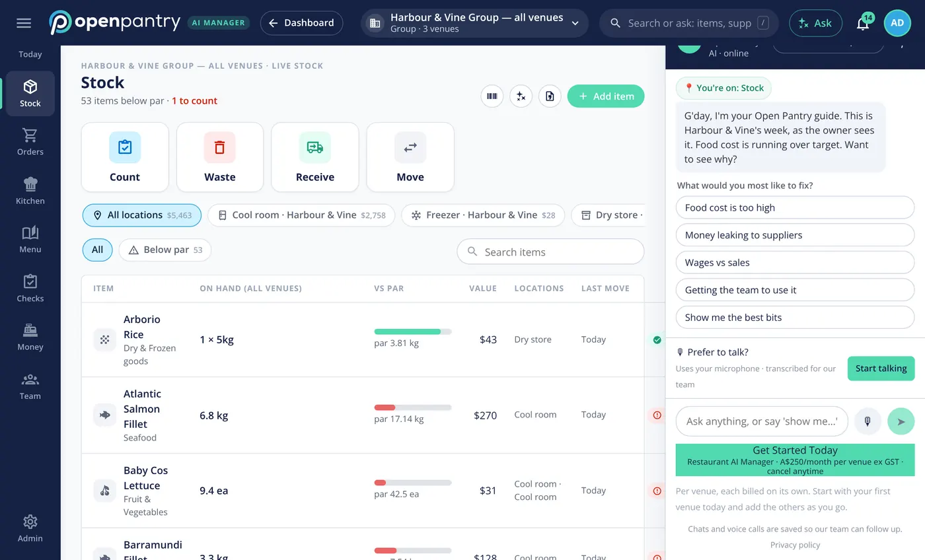
Task: Click the Search items field
Action: pos(550,252)
